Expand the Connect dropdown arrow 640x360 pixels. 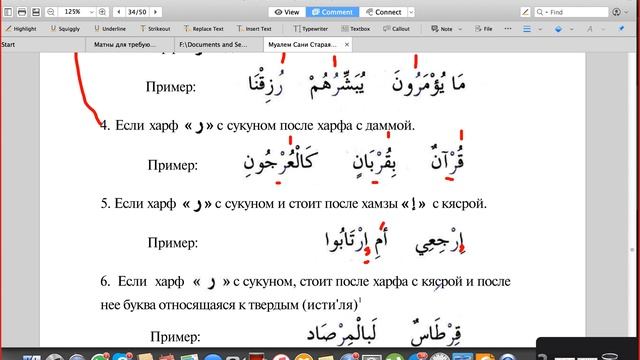tap(411, 12)
